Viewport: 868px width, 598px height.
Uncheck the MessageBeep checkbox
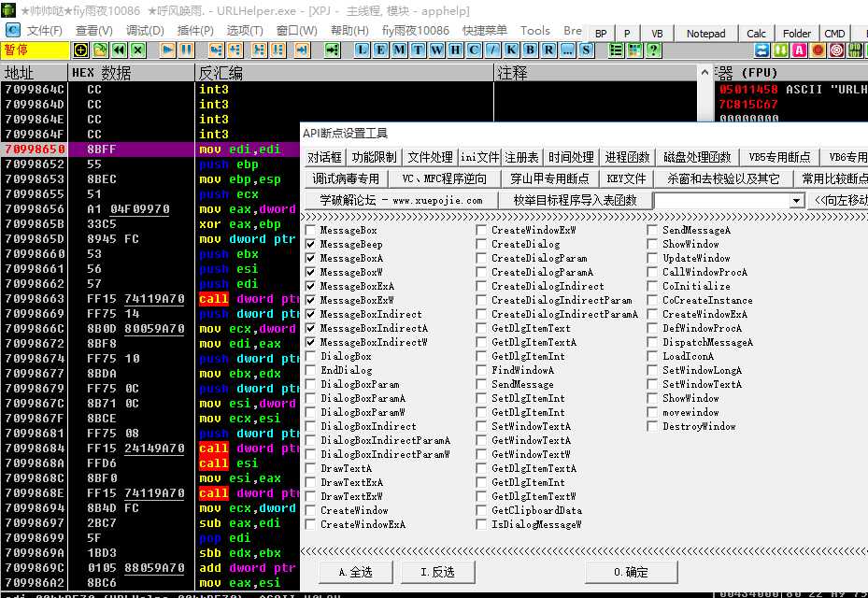click(310, 244)
